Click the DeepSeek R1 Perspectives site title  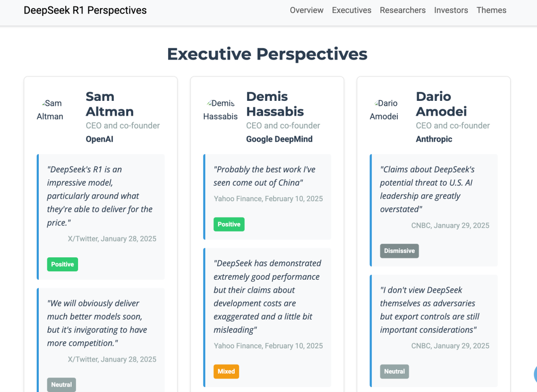coord(85,10)
